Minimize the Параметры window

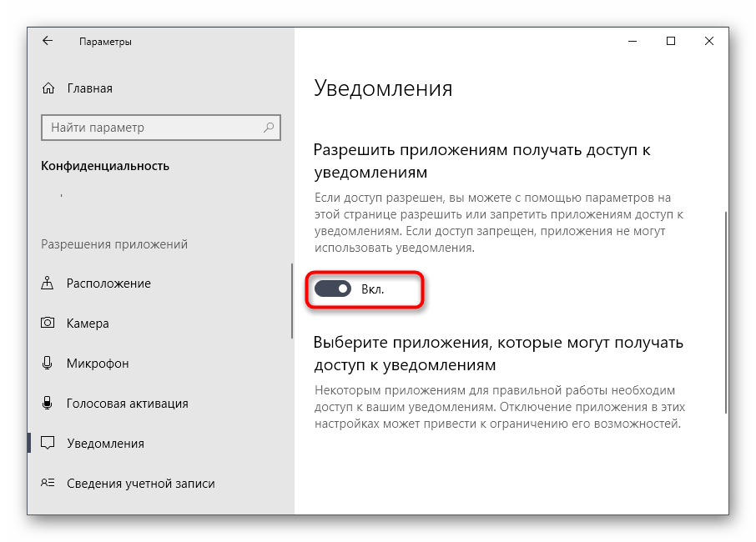633,42
